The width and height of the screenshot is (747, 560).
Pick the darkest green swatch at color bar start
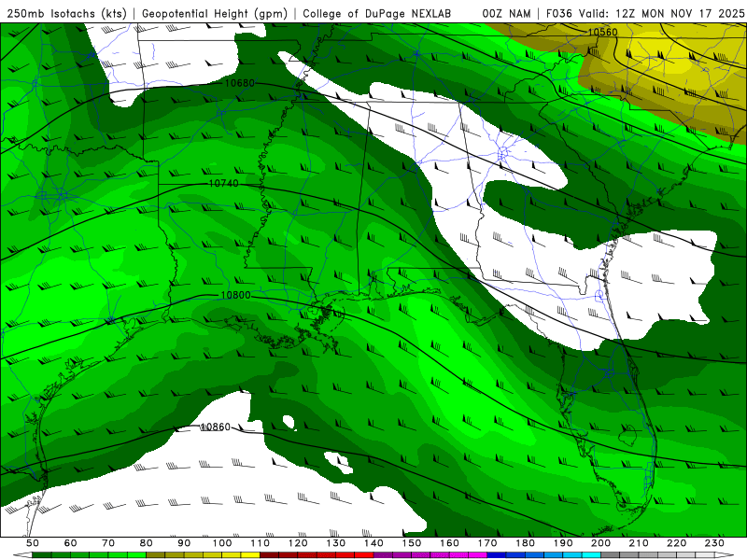point(42,555)
